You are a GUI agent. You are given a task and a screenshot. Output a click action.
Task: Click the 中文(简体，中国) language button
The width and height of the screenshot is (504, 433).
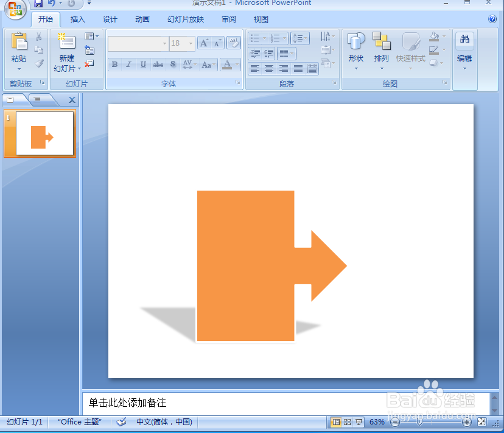pos(164,422)
